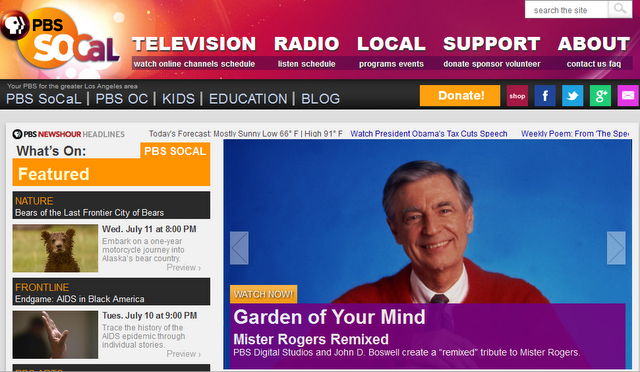The height and width of the screenshot is (372, 640).
Task: Click the WATCH NOW! button
Action: (263, 294)
